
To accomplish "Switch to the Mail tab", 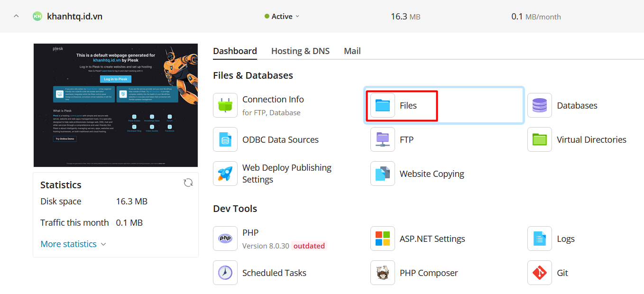I will click(x=352, y=51).
